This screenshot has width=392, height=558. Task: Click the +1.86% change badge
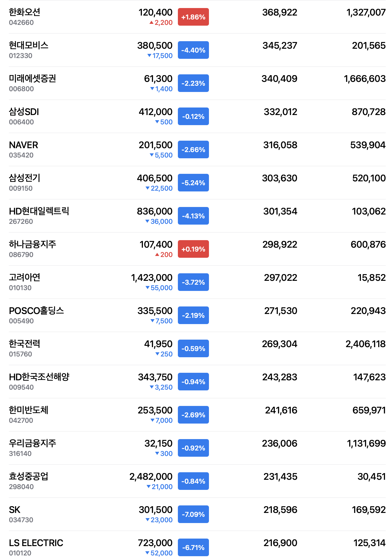193,17
